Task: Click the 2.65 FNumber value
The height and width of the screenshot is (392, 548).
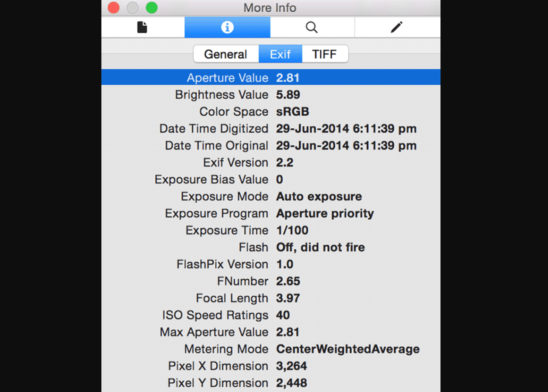Action: click(x=288, y=281)
